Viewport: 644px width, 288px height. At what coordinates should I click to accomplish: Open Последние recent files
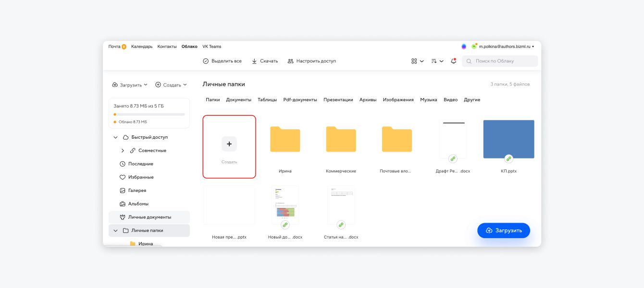coord(140,164)
